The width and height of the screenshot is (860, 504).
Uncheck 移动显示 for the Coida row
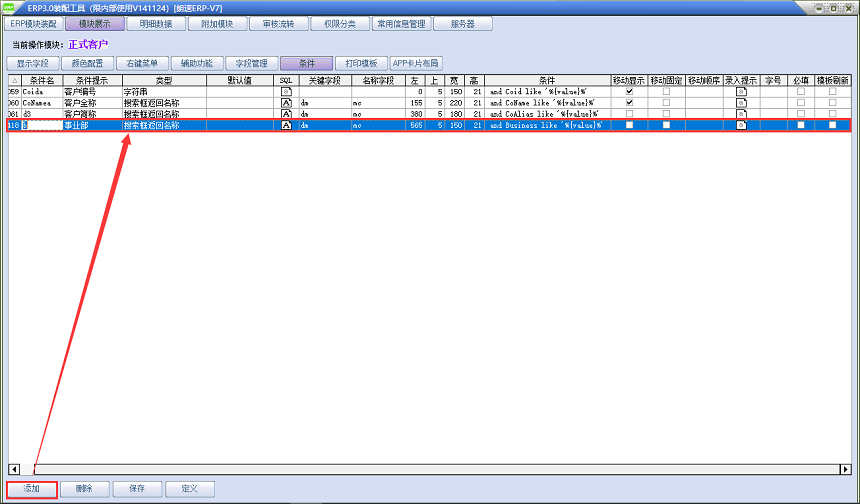point(629,91)
